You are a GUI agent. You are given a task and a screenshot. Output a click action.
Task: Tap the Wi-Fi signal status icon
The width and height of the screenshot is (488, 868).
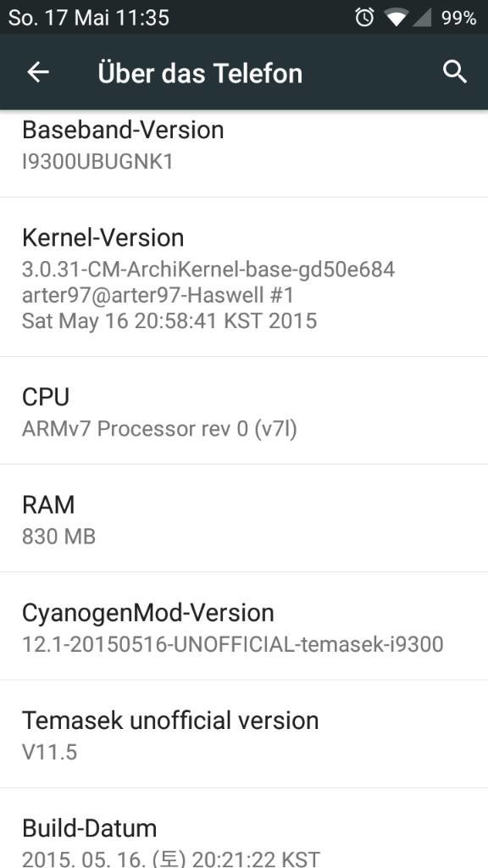click(396, 18)
